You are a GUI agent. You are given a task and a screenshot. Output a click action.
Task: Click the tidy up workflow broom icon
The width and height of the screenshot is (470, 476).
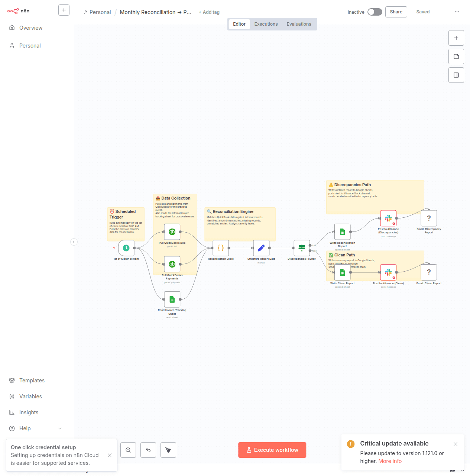pos(168,450)
